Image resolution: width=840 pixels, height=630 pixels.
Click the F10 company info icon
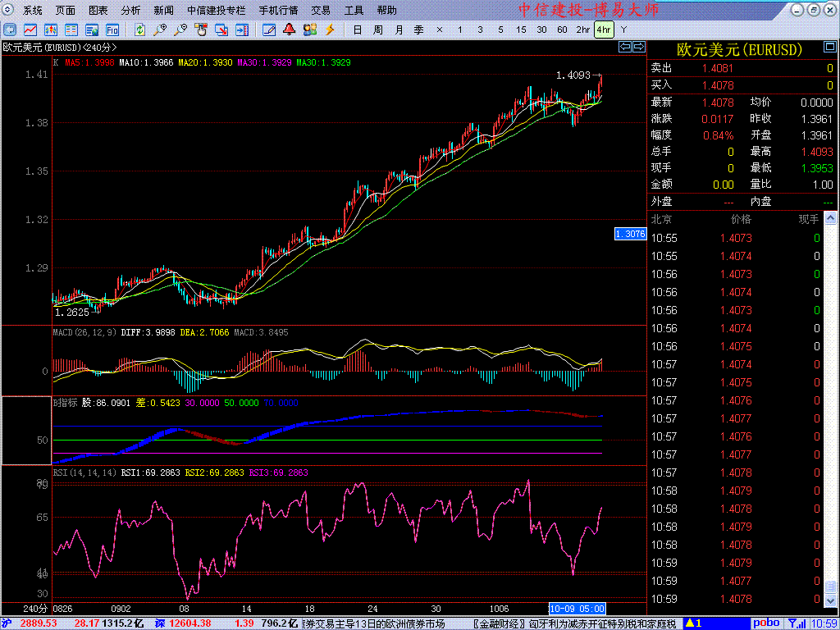tap(112, 30)
